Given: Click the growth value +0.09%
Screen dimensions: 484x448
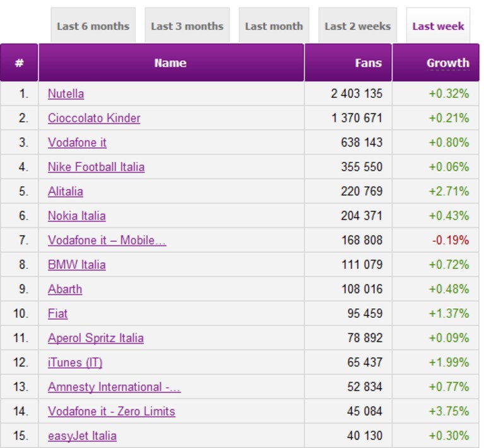Looking at the screenshot, I should [449, 338].
